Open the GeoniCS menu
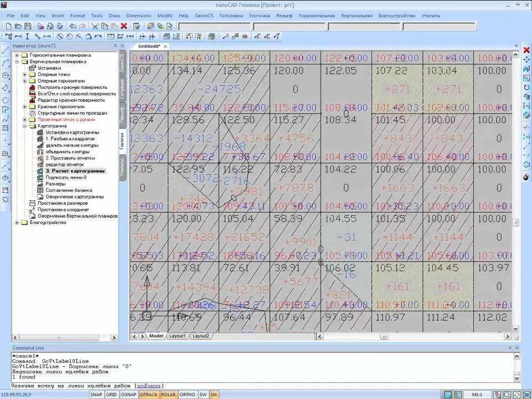 coord(204,16)
